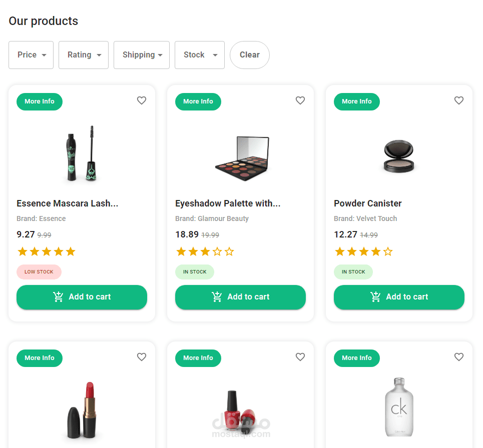
Task: Click cart icon in Eyeshadow Palette button
Action: 217,297
